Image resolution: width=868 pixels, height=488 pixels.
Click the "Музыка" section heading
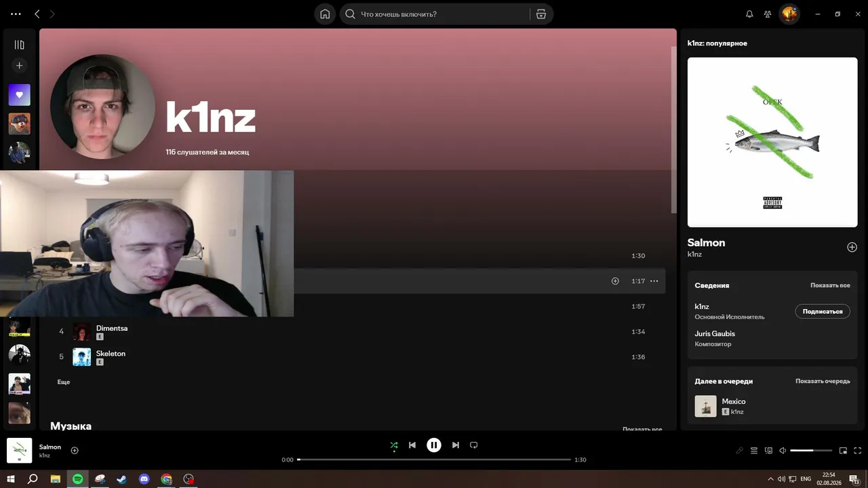[x=71, y=426]
